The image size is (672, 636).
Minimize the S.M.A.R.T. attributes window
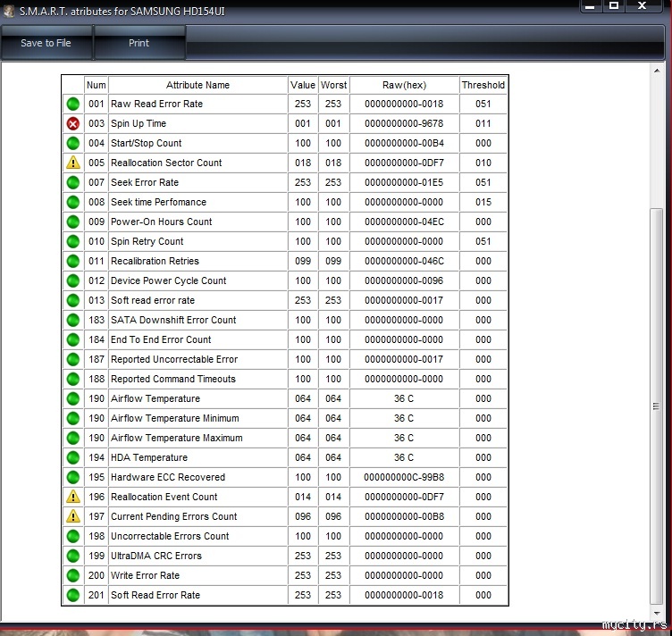(590, 6)
